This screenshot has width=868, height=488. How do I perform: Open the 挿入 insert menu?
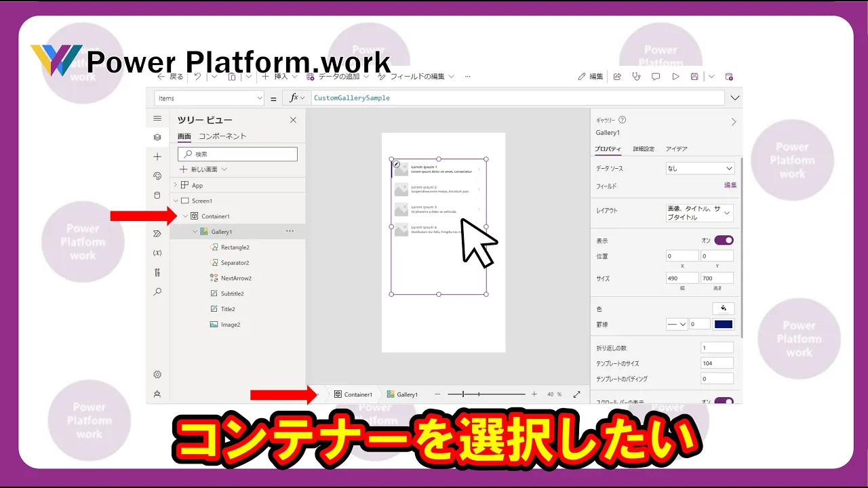(x=281, y=77)
